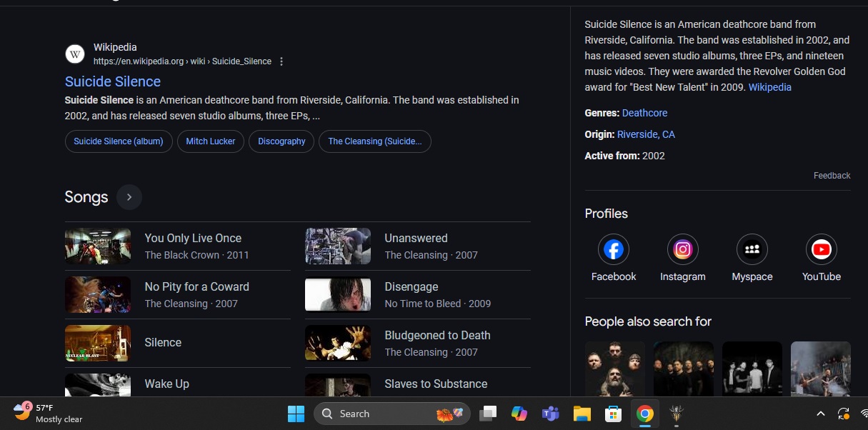The width and height of the screenshot is (868, 430).
Task: Open the Disengage song thumbnail
Action: [338, 295]
